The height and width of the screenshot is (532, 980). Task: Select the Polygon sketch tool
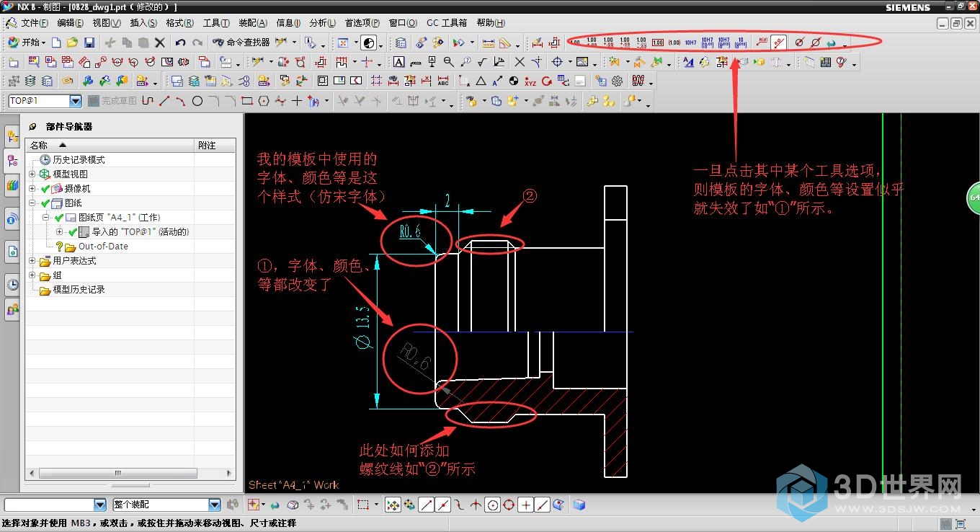(264, 101)
